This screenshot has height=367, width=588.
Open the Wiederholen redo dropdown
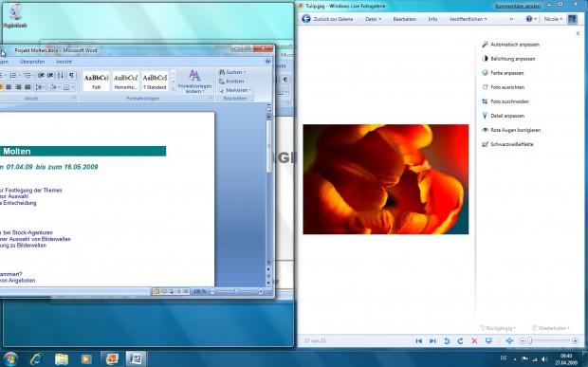[x=550, y=328]
